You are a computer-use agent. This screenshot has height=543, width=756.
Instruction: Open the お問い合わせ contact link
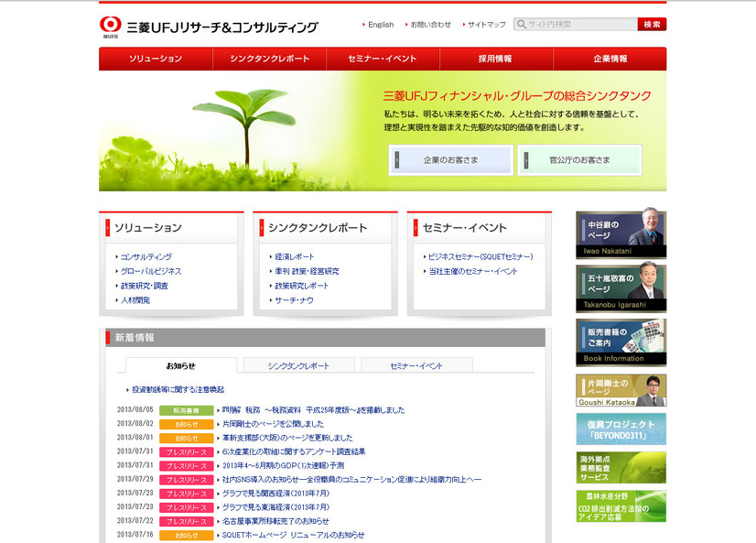pos(430,25)
